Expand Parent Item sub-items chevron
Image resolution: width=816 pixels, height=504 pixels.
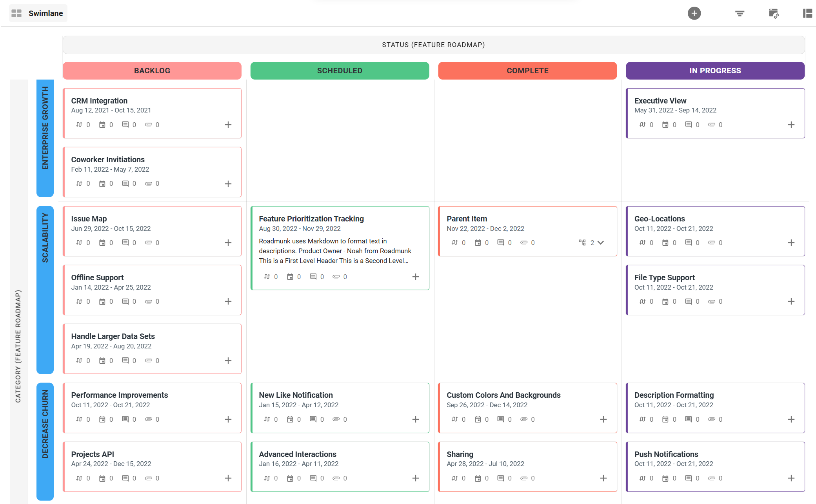click(x=601, y=243)
